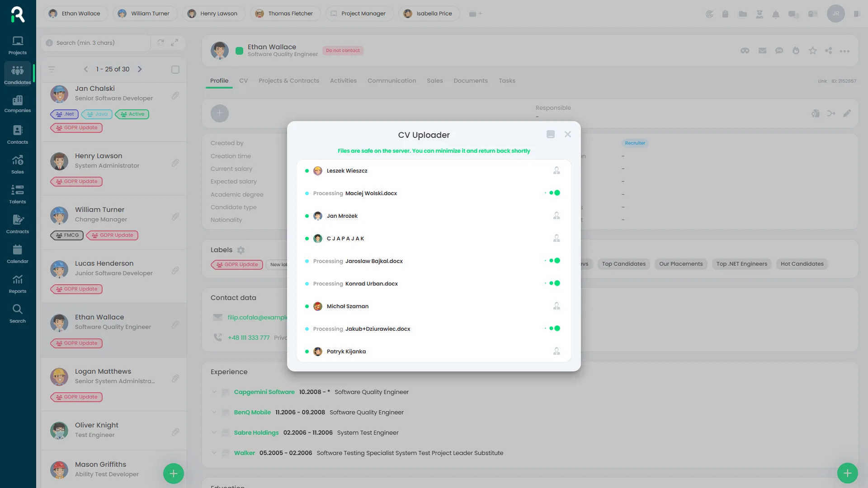Collapse the Walker experience entry
This screenshot has height=488, width=868.
(214, 453)
